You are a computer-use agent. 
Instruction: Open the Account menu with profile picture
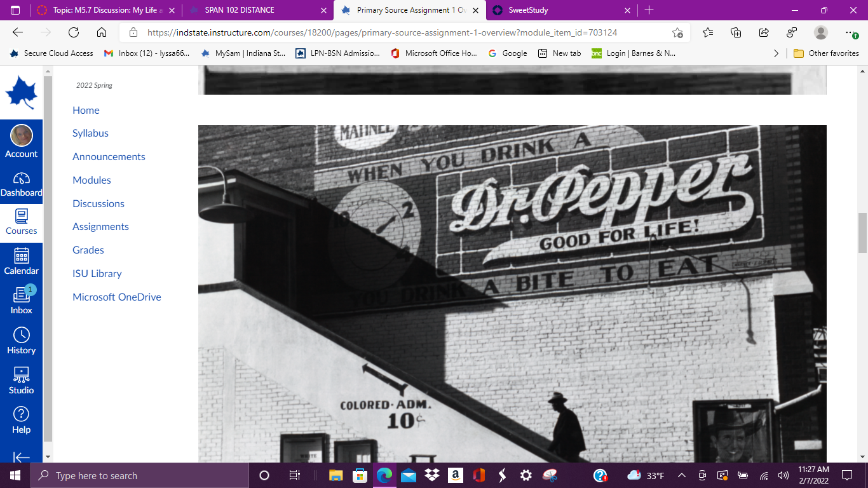click(21, 142)
